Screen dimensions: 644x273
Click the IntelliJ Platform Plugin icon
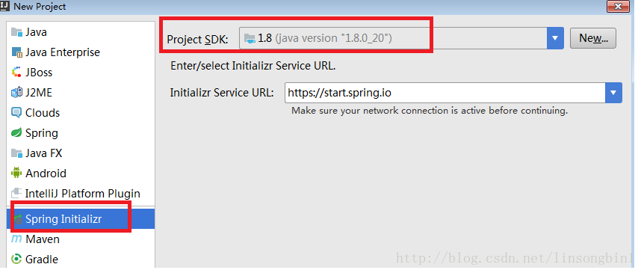pos(16,193)
